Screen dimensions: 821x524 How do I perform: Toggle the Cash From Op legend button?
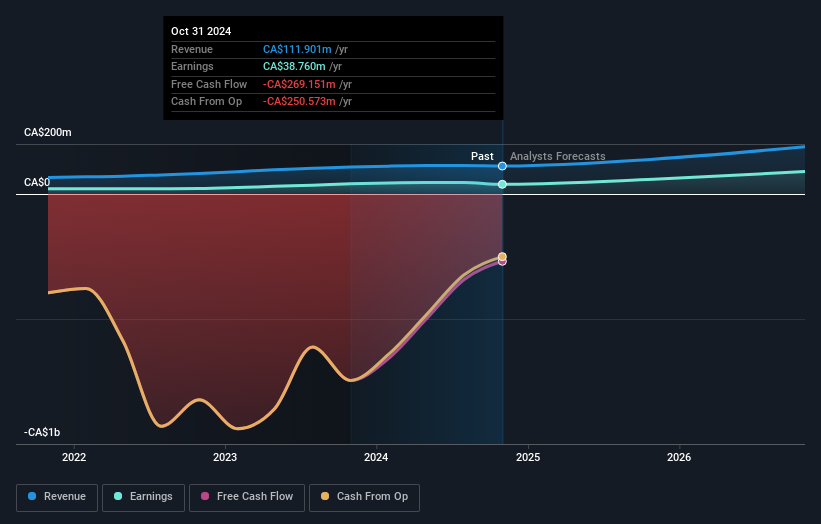pos(364,497)
